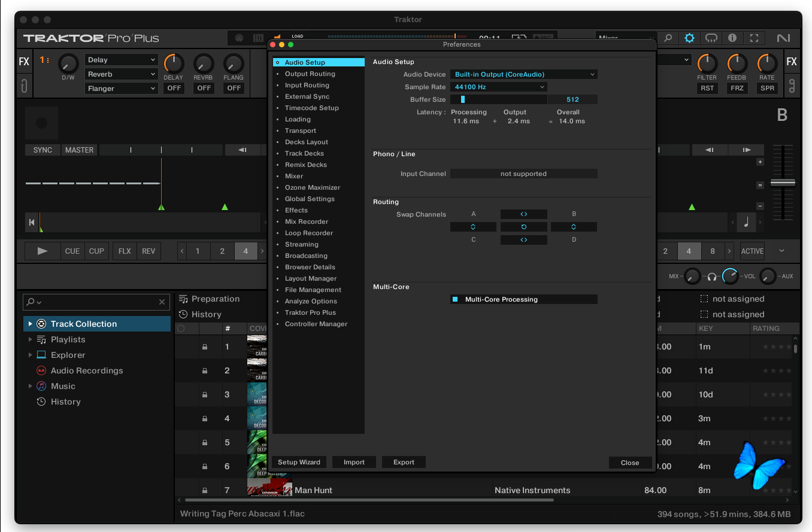
Task: Click the Setup Wizard button
Action: pyautogui.click(x=299, y=462)
